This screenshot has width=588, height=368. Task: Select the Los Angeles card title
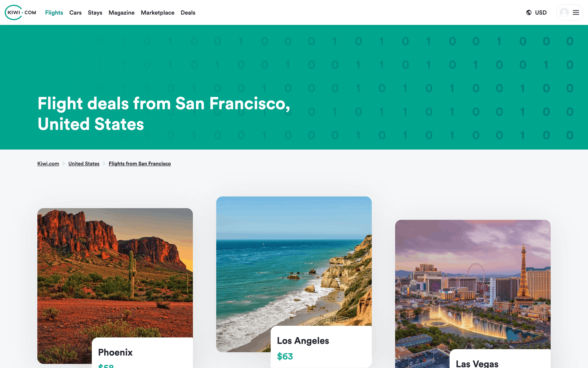(x=303, y=341)
